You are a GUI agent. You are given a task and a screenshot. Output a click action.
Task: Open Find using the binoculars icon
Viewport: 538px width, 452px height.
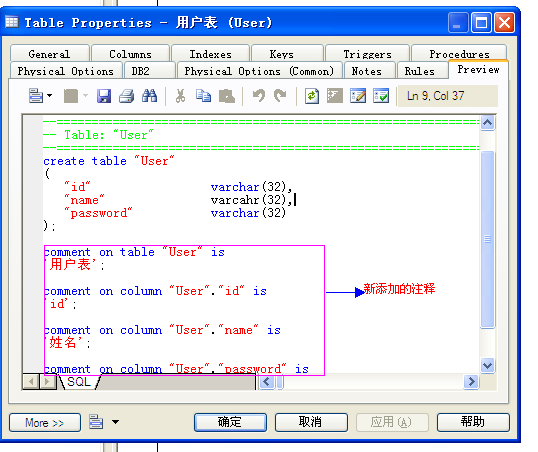coord(150,96)
